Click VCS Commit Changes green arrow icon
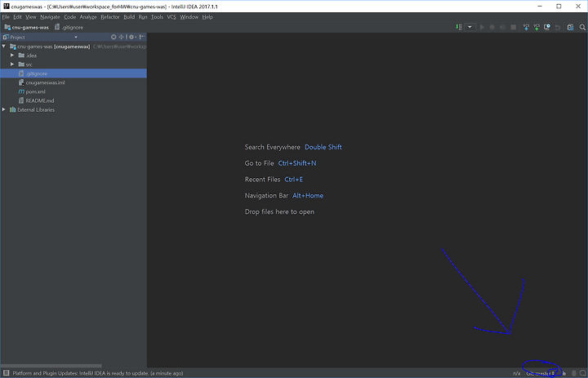Viewport: 588px width, 378px height. 537,27
